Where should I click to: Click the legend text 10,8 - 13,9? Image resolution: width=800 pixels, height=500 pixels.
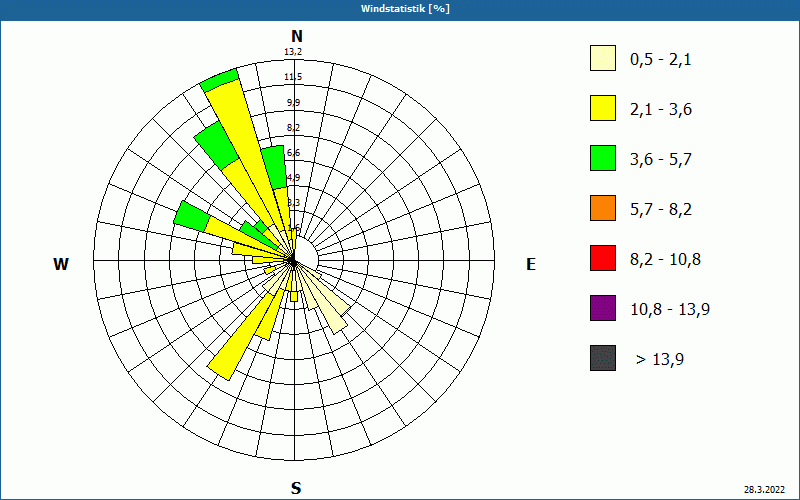[x=670, y=310]
